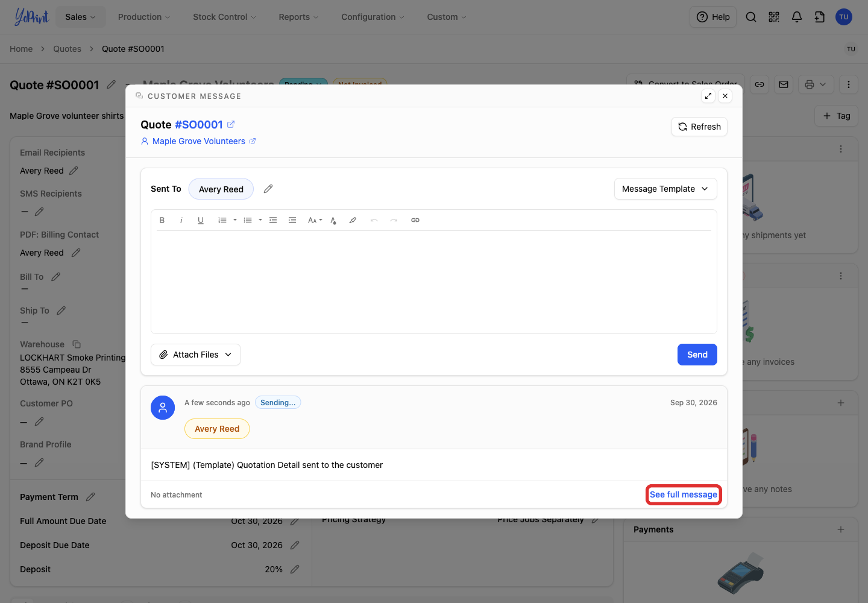The image size is (868, 603).
Task: Expand numbered list style options arrow
Action: (235, 220)
